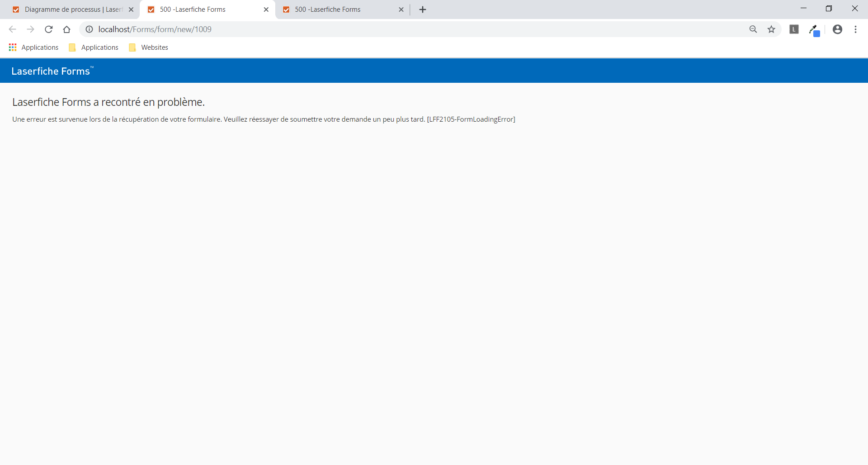
Task: Go forward to next page
Action: pos(30,29)
